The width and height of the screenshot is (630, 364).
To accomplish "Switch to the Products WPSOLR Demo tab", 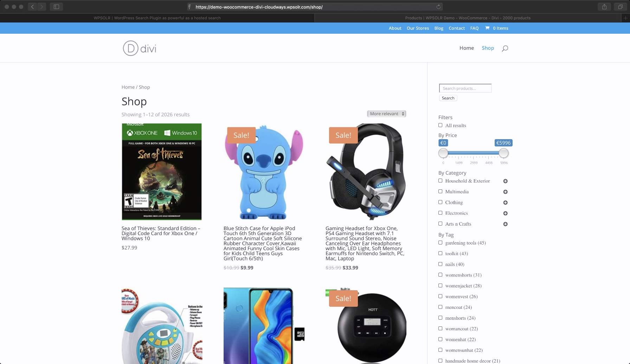I will [x=468, y=18].
